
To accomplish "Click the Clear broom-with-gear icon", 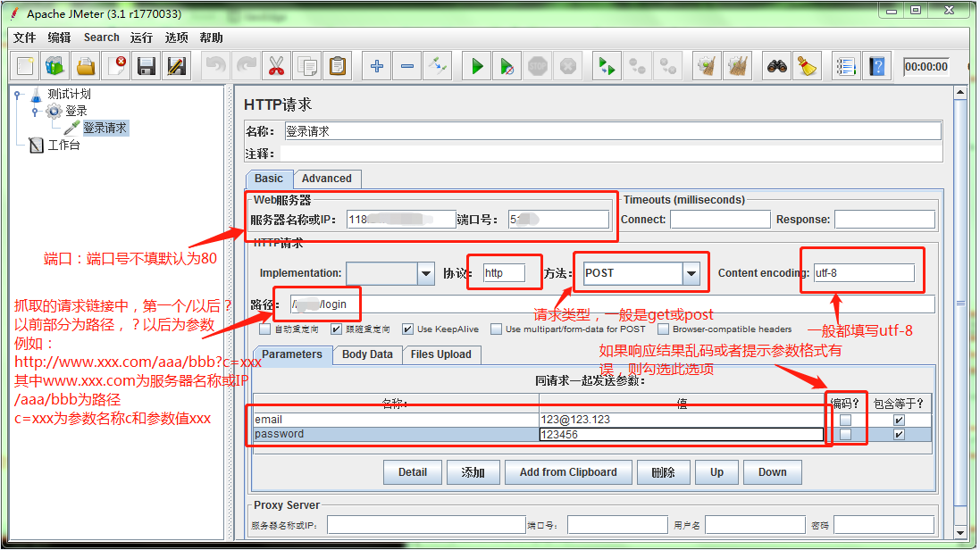I will coord(707,66).
